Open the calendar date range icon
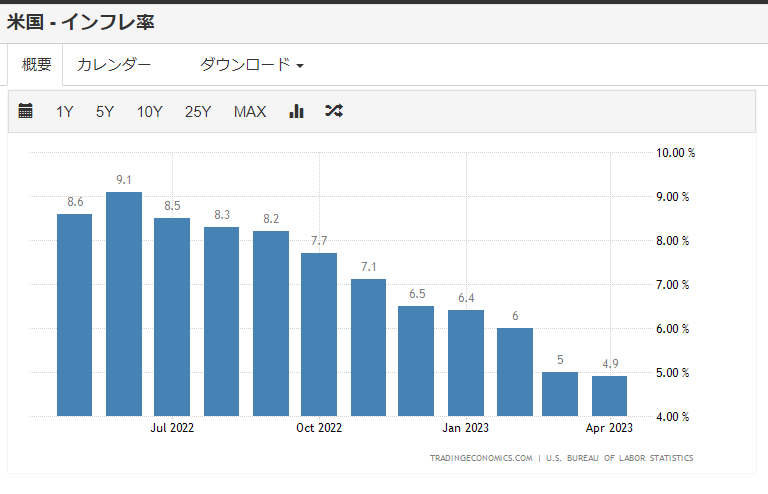 26,111
